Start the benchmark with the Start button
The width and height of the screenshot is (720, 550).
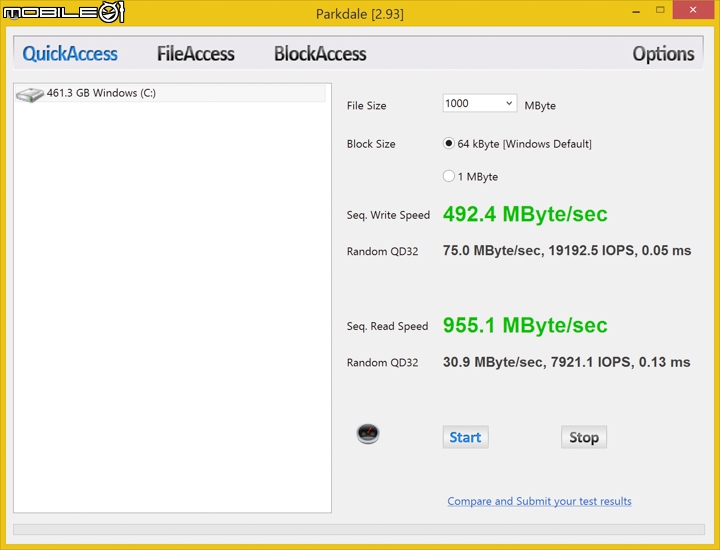click(465, 437)
